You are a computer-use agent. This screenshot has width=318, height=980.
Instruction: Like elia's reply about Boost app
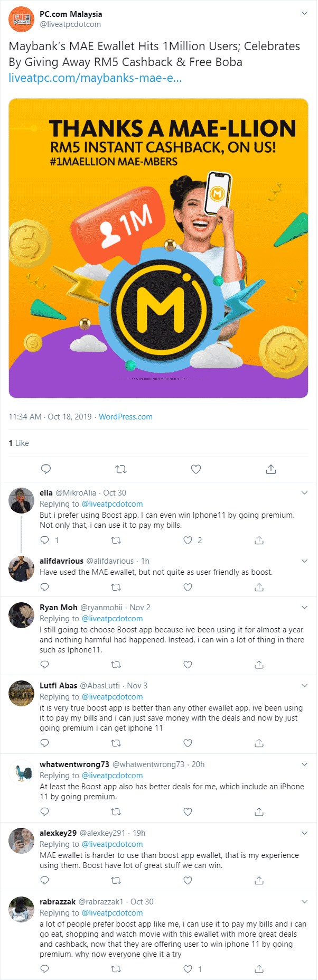tap(188, 540)
